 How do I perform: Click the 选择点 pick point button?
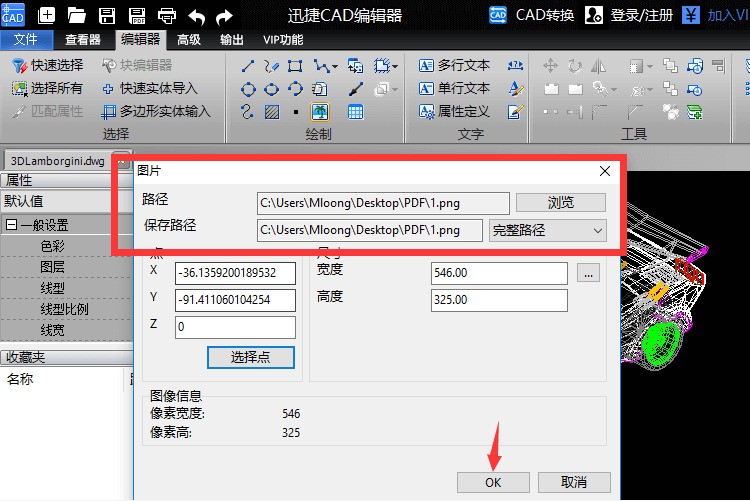coord(251,357)
